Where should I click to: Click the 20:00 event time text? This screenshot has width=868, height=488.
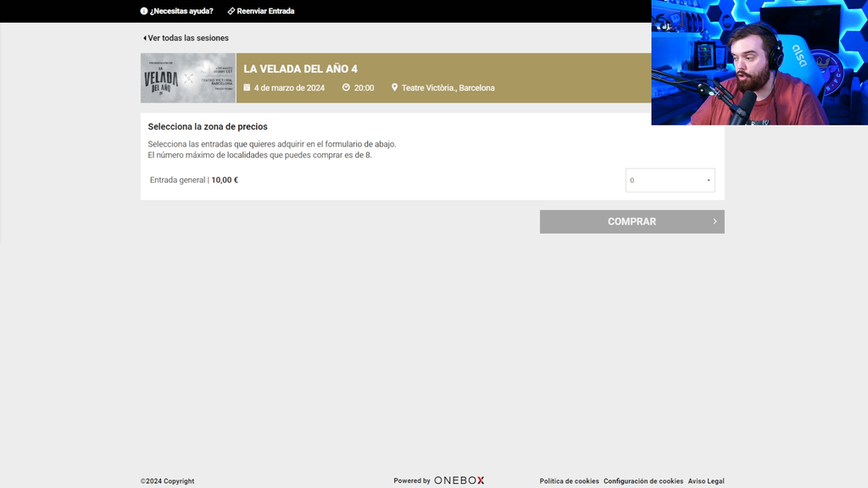[364, 88]
